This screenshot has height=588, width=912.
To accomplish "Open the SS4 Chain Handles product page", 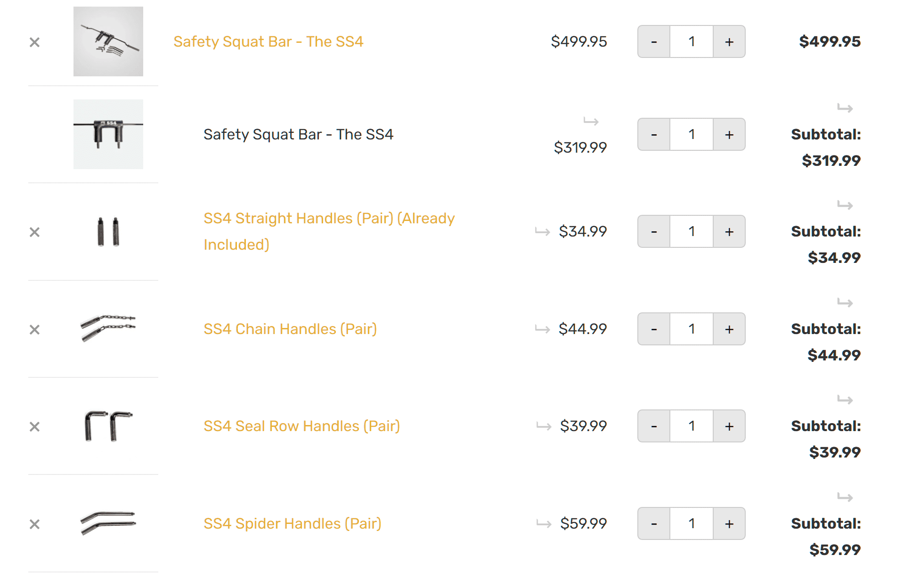I will click(290, 329).
